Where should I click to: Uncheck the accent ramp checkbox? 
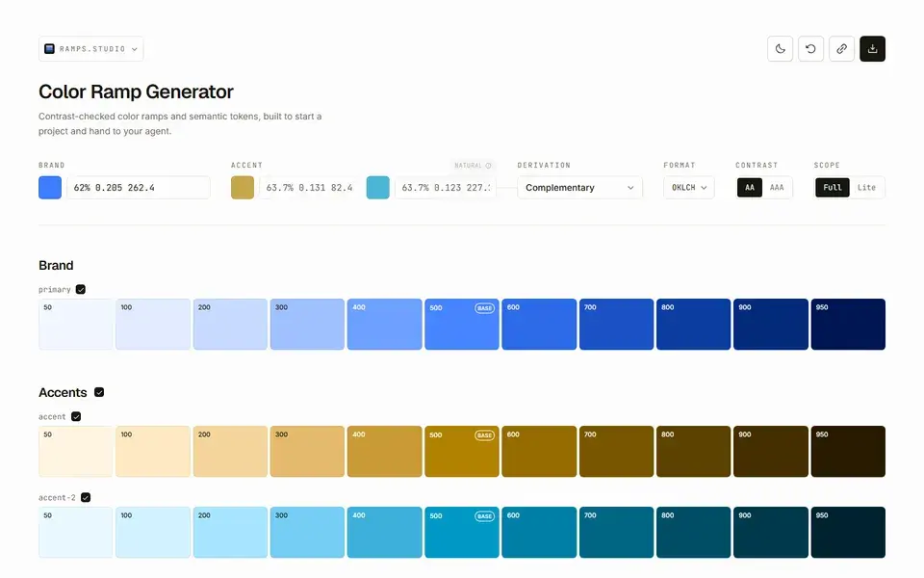pos(76,416)
